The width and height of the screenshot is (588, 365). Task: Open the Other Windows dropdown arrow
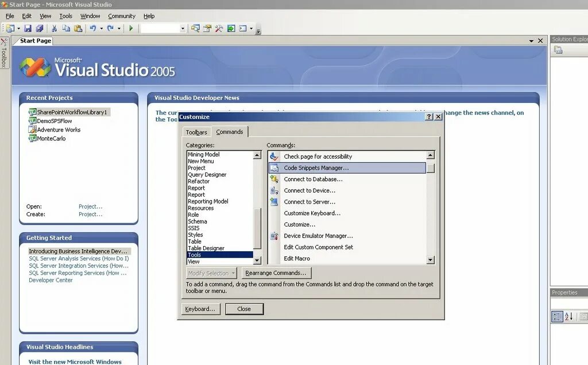pyautogui.click(x=252, y=29)
